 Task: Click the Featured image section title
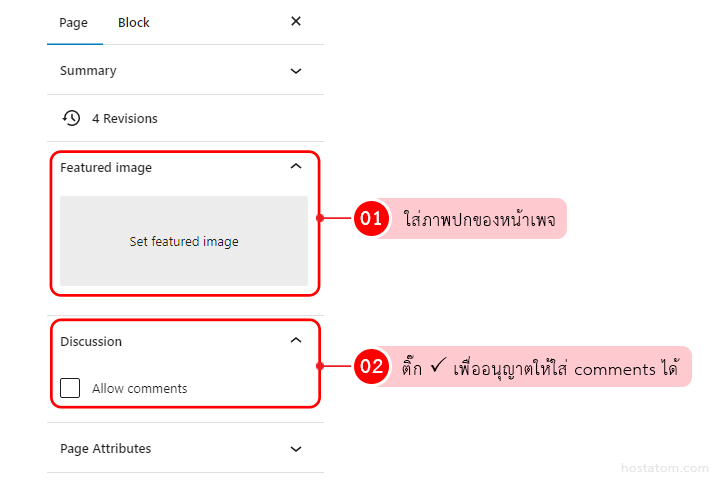106,168
